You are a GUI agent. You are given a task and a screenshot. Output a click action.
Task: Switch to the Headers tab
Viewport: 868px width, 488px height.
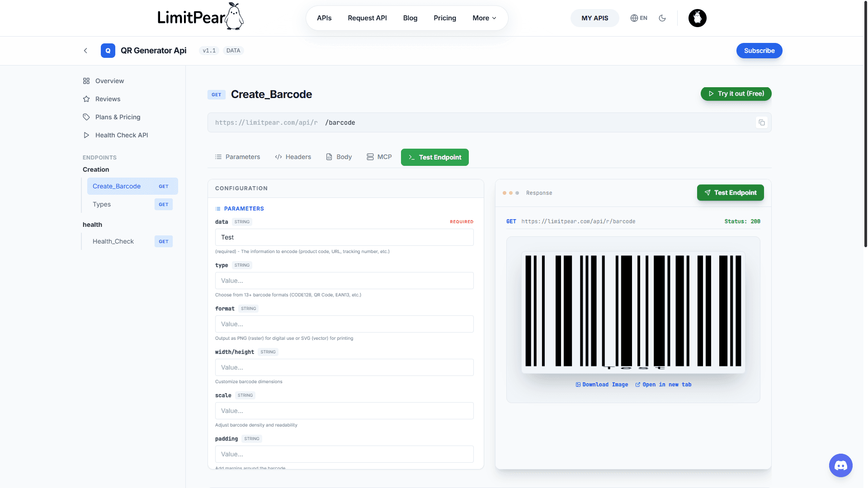293,157
